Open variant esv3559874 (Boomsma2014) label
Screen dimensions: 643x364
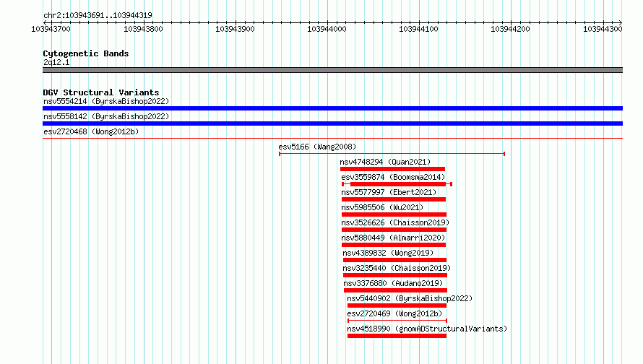point(393,177)
